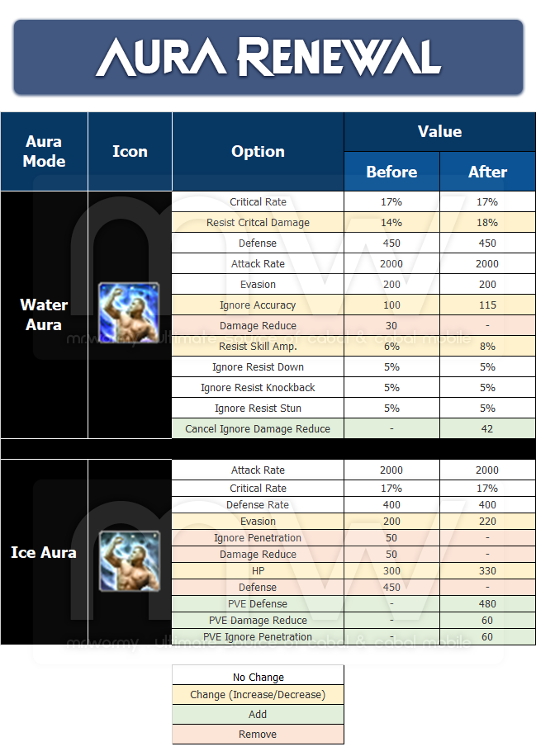Click the red Remove legend swatch
The height and width of the screenshot is (756, 536).
click(258, 735)
